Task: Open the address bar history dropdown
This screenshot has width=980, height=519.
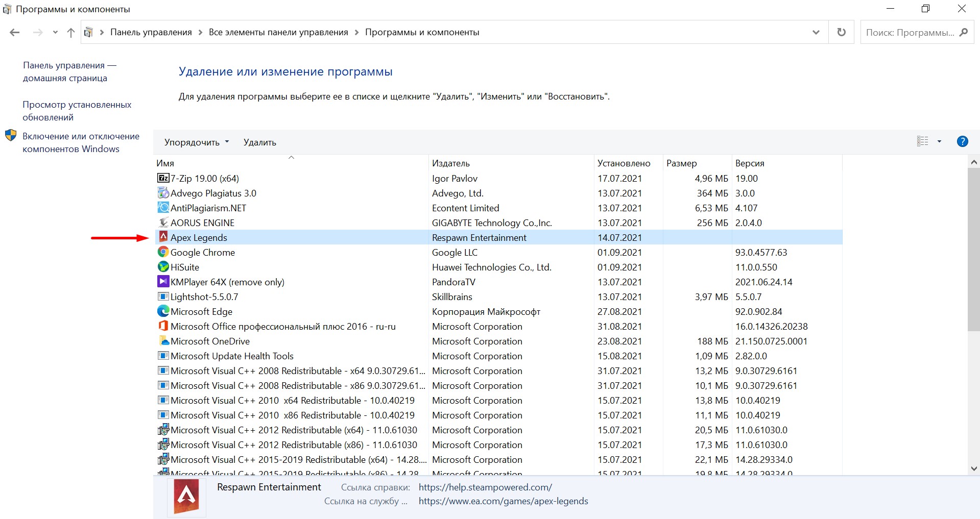Action: tap(816, 32)
